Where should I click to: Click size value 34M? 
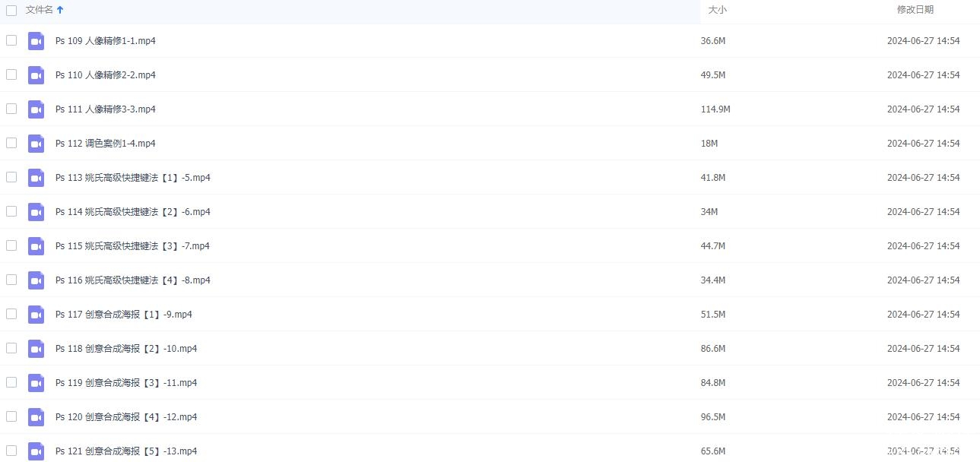coord(709,212)
